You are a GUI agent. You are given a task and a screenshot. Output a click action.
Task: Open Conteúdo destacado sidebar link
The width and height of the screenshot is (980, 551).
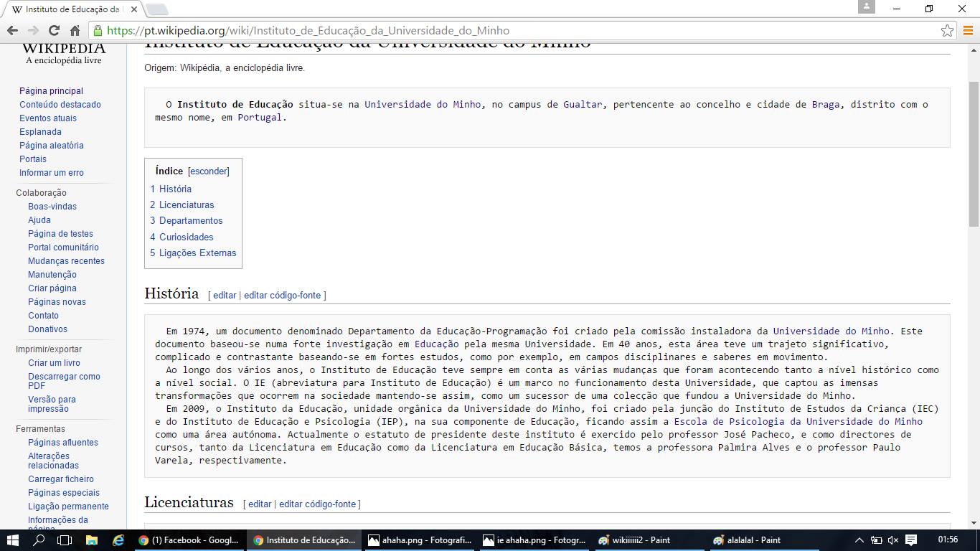click(60, 105)
